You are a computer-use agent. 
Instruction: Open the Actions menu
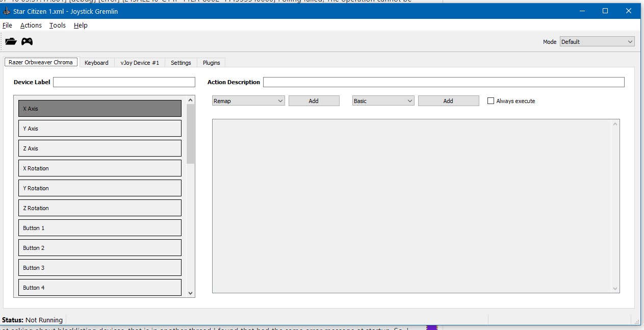pos(31,25)
